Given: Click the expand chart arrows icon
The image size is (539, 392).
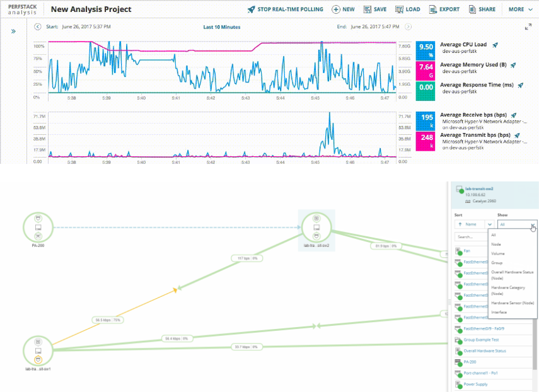Looking at the screenshot, I should [528, 27].
